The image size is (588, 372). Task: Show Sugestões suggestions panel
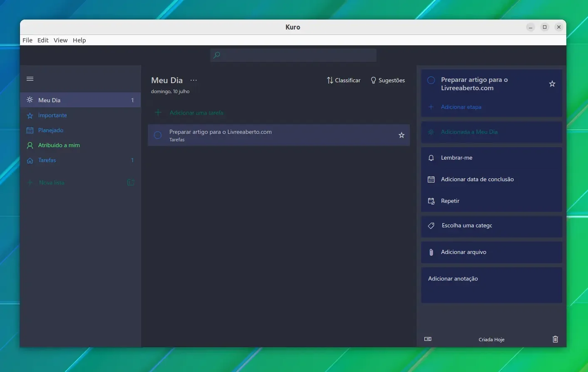pyautogui.click(x=388, y=80)
